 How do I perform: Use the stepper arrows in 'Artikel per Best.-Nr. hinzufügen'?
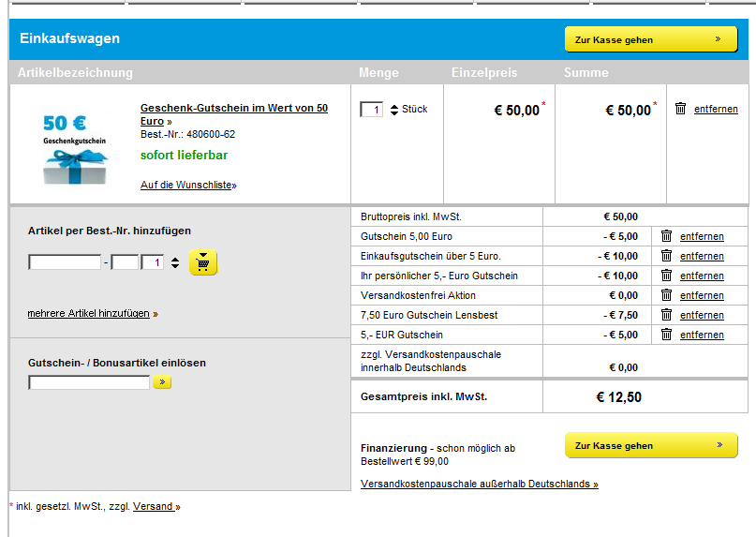tap(175, 262)
